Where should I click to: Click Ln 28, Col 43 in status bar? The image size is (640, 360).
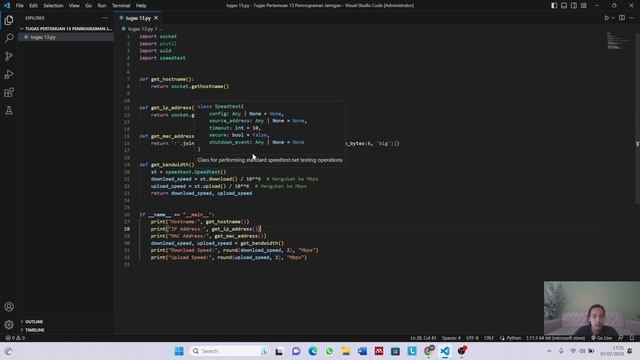pyautogui.click(x=423, y=338)
